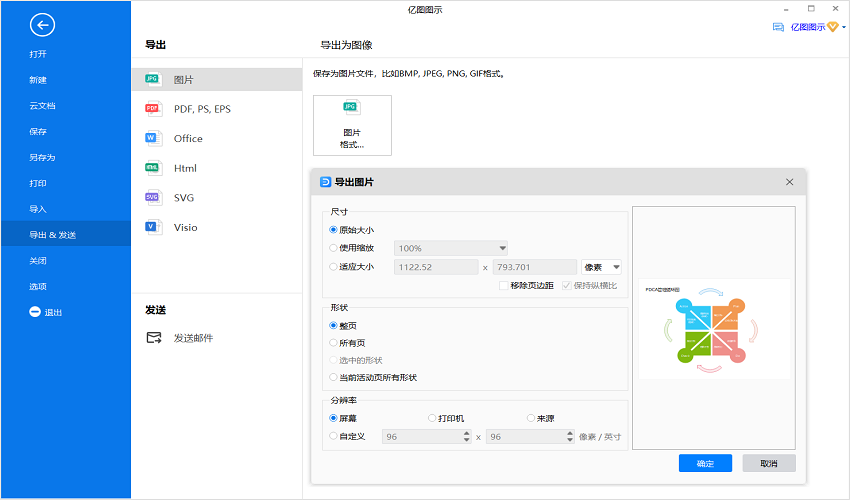Select the Html file type icon

(153, 168)
